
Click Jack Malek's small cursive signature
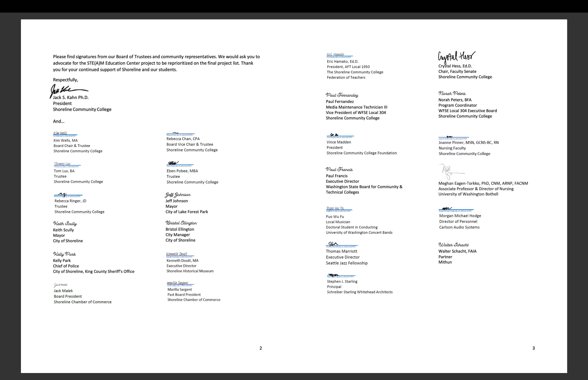click(x=60, y=285)
